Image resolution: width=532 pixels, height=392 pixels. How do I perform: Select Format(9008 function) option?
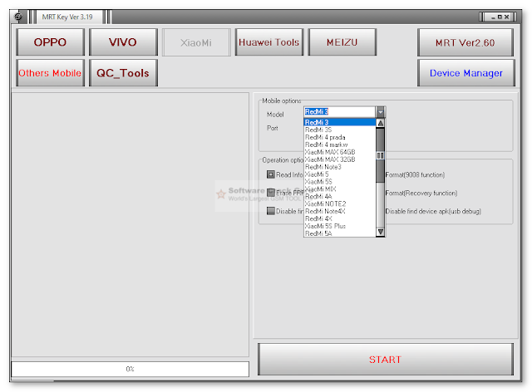pos(415,175)
